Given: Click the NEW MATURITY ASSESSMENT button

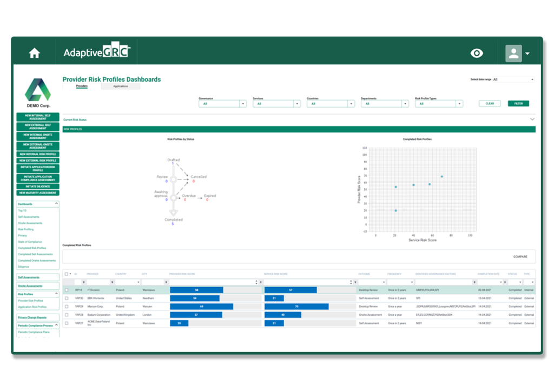Looking at the screenshot, I should click(x=37, y=193).
